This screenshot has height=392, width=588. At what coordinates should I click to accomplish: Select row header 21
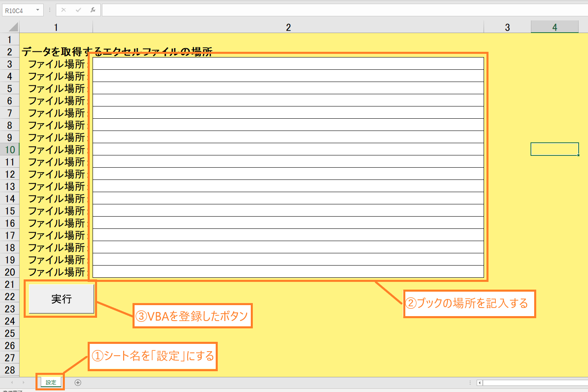pyautogui.click(x=9, y=284)
